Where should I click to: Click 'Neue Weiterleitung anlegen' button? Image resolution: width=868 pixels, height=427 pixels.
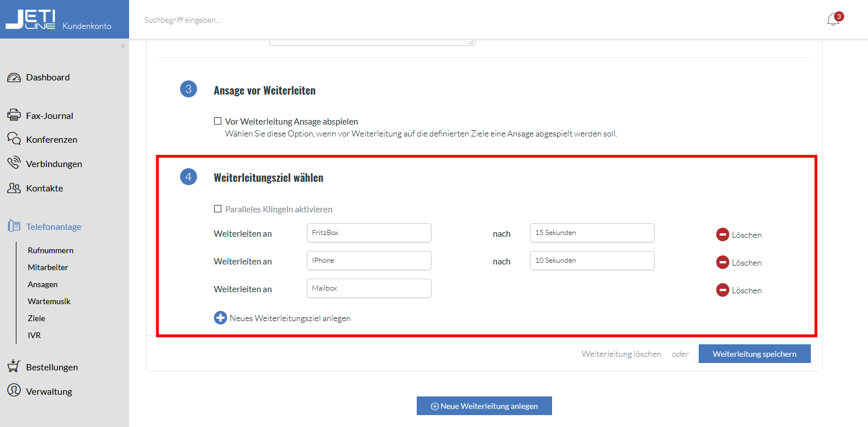pyautogui.click(x=484, y=406)
